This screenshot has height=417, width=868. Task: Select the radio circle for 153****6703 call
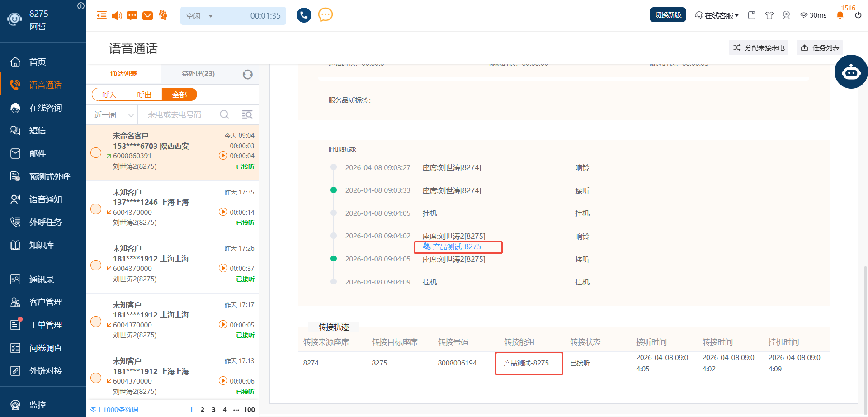[96, 153]
